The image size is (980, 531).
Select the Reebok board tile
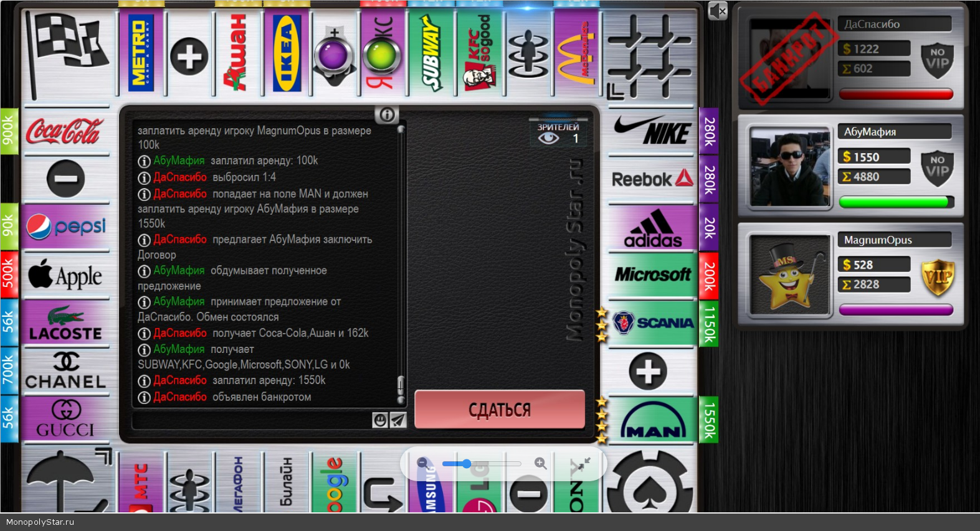coord(652,179)
